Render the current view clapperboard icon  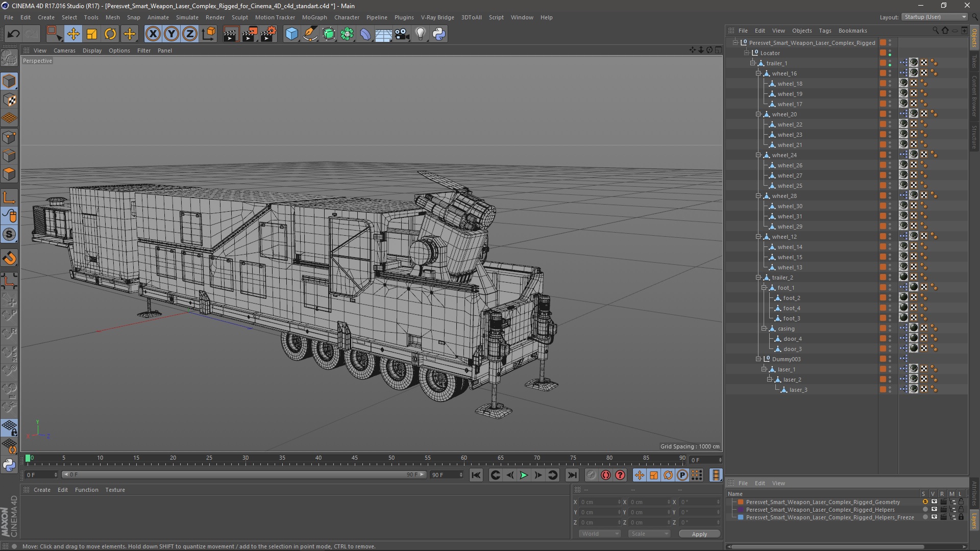coord(231,34)
